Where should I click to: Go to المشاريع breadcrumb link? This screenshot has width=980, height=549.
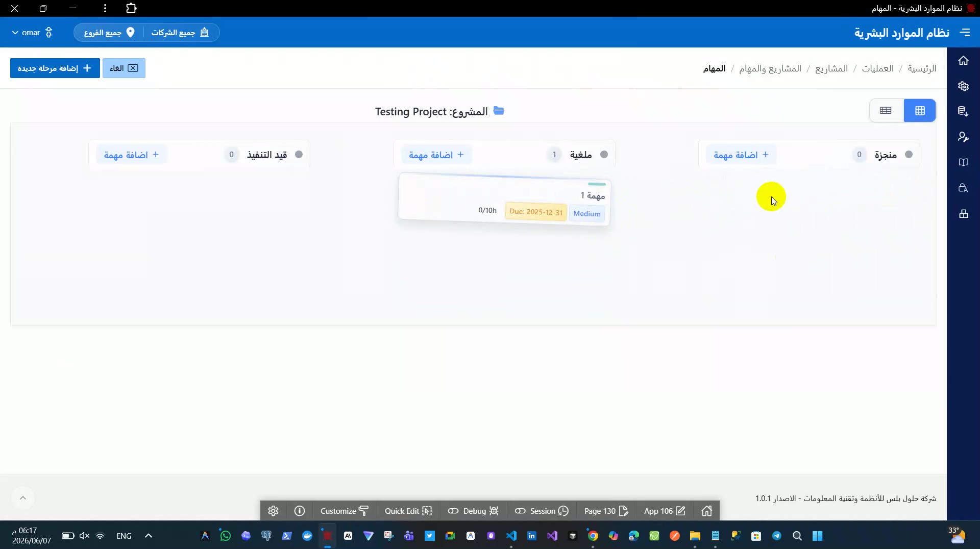click(831, 68)
